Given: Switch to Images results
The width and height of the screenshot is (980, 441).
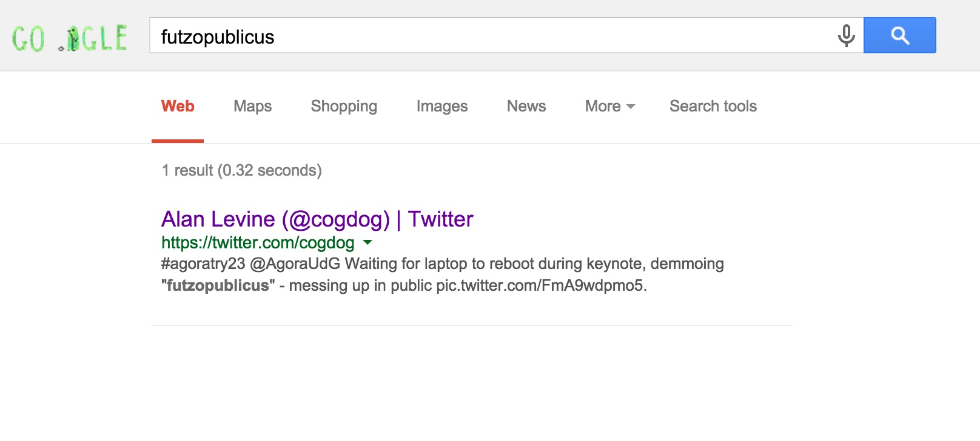Looking at the screenshot, I should [441, 107].
